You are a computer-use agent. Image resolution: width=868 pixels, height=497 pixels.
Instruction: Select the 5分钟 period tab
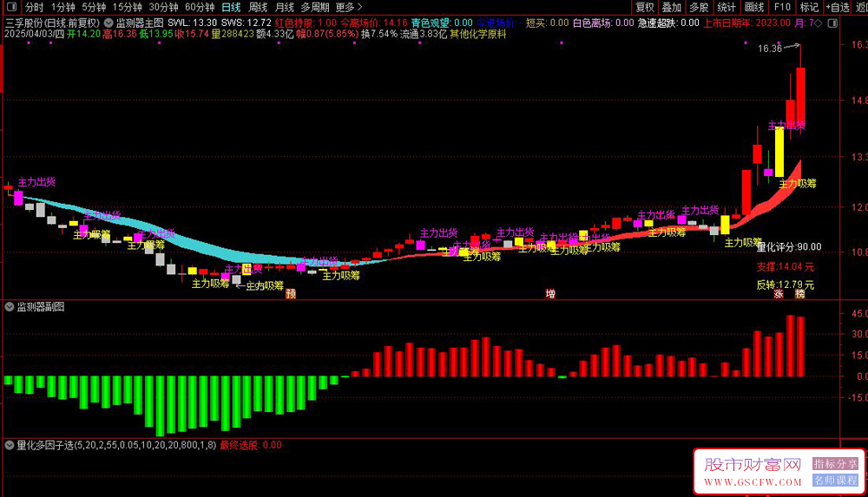coord(94,7)
